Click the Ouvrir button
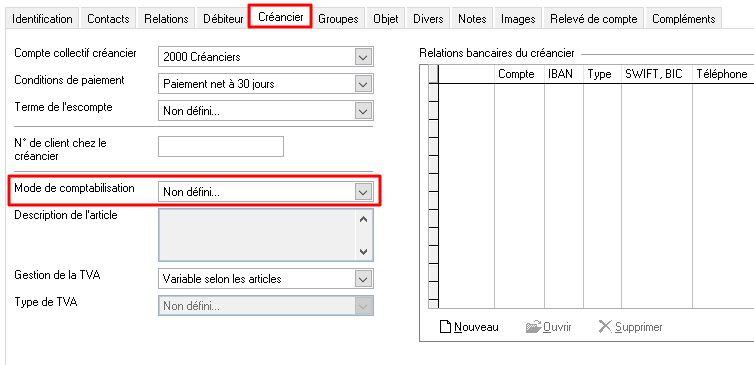This screenshot has width=754, height=365. click(x=549, y=327)
